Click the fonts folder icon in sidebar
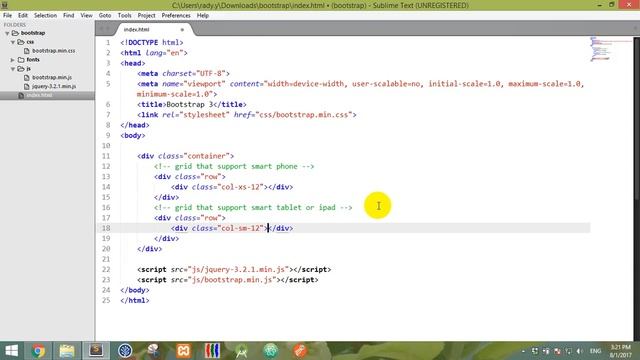This screenshot has width=640, height=360. pos(21,60)
